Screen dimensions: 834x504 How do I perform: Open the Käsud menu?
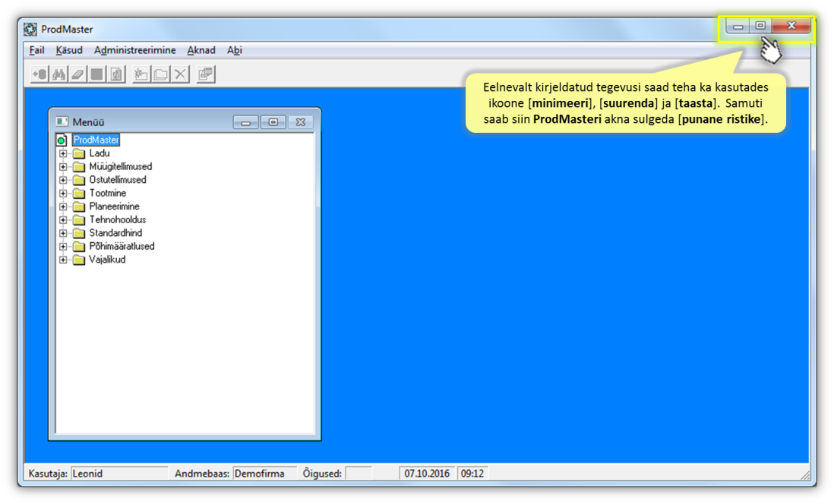tap(69, 50)
